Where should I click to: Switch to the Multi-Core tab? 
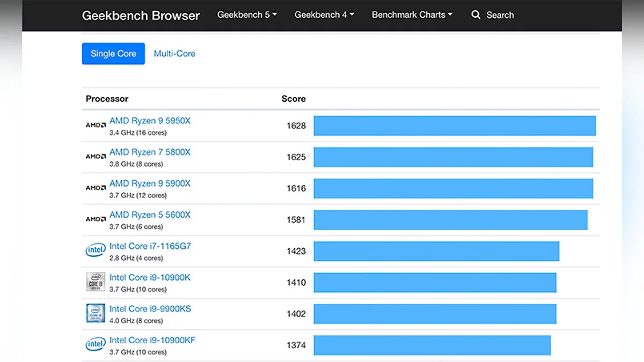coord(174,54)
